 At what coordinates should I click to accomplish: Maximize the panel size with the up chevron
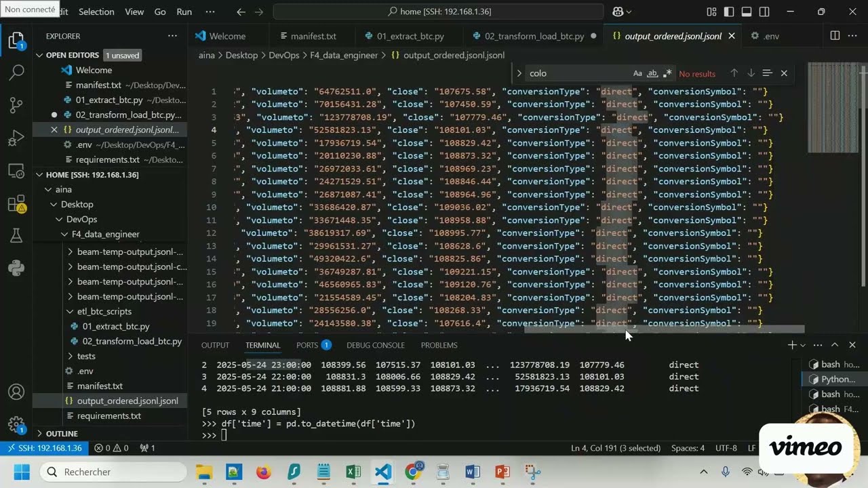(x=835, y=345)
